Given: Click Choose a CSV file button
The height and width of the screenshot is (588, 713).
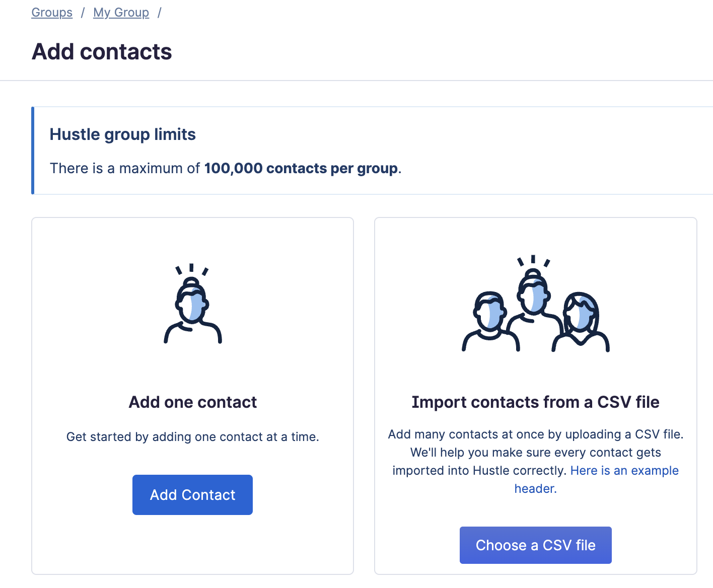Looking at the screenshot, I should click(x=536, y=545).
